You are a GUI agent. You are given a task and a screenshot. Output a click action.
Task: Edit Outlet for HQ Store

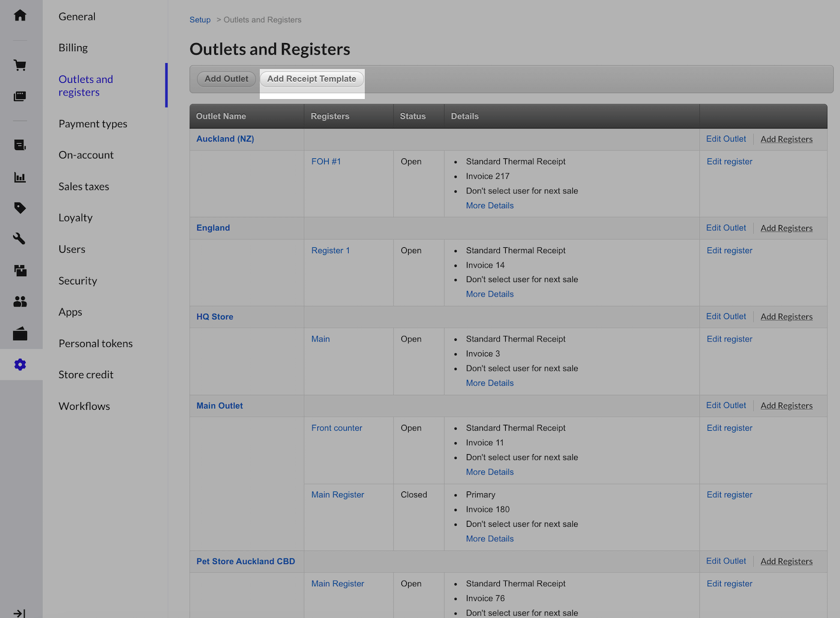[726, 316]
